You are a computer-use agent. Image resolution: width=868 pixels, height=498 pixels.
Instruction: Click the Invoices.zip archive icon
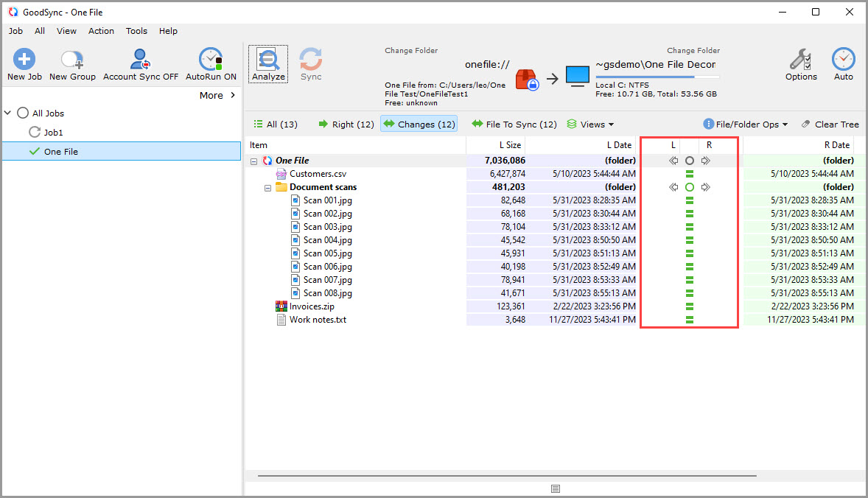[281, 306]
